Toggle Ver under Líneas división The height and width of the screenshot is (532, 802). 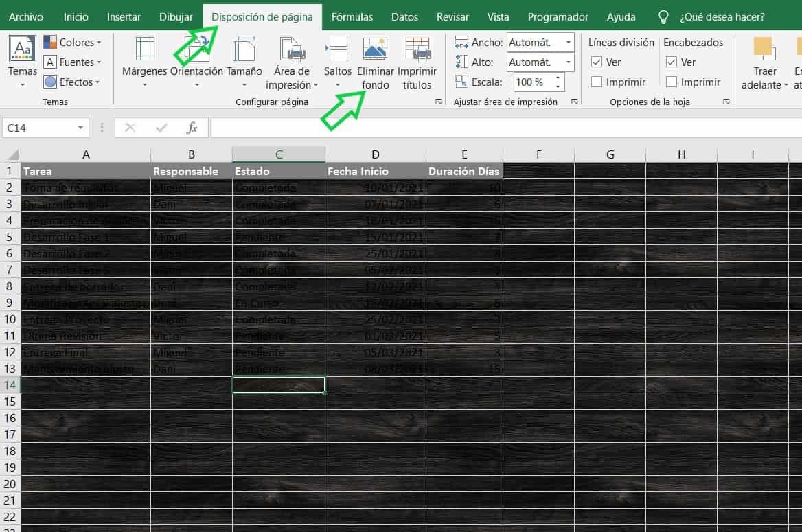(x=597, y=62)
